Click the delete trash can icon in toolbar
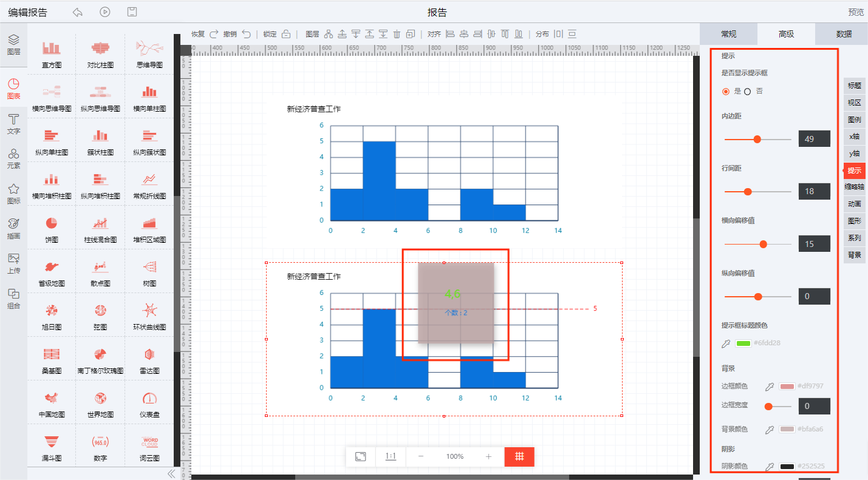868x480 pixels. point(397,34)
